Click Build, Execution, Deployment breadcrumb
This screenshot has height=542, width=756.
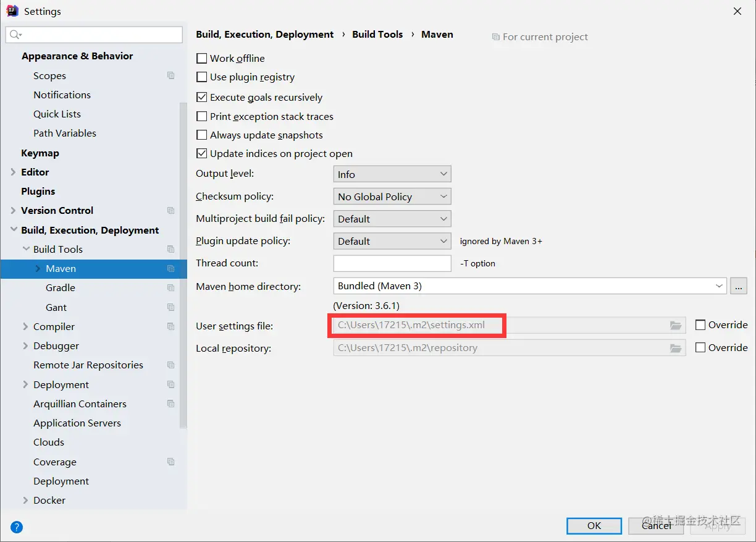pos(265,35)
